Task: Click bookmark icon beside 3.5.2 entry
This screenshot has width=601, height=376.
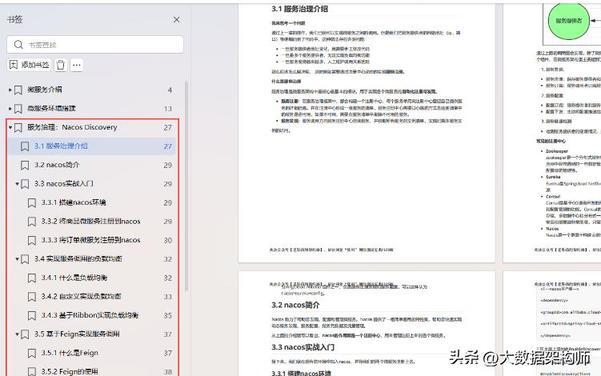Action: (x=32, y=371)
